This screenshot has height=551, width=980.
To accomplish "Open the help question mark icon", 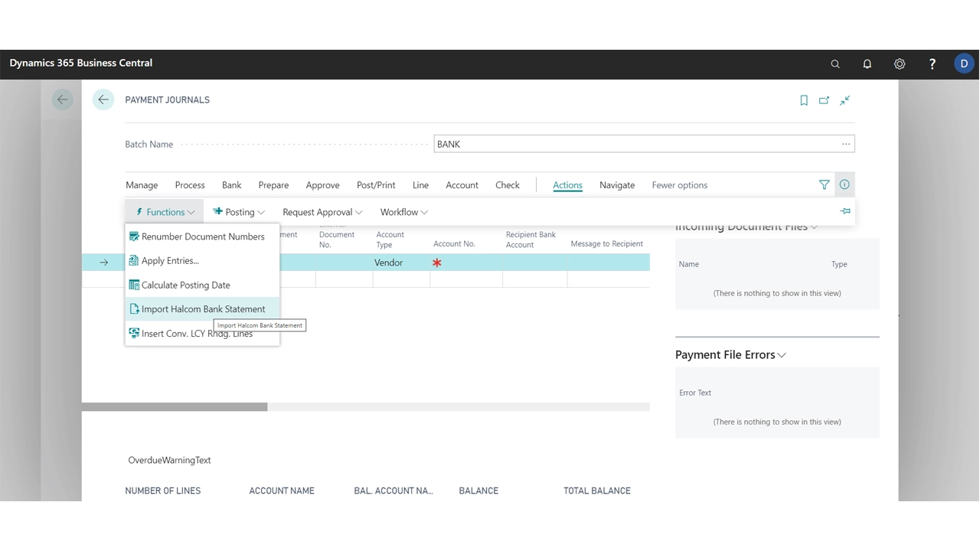I will (932, 64).
